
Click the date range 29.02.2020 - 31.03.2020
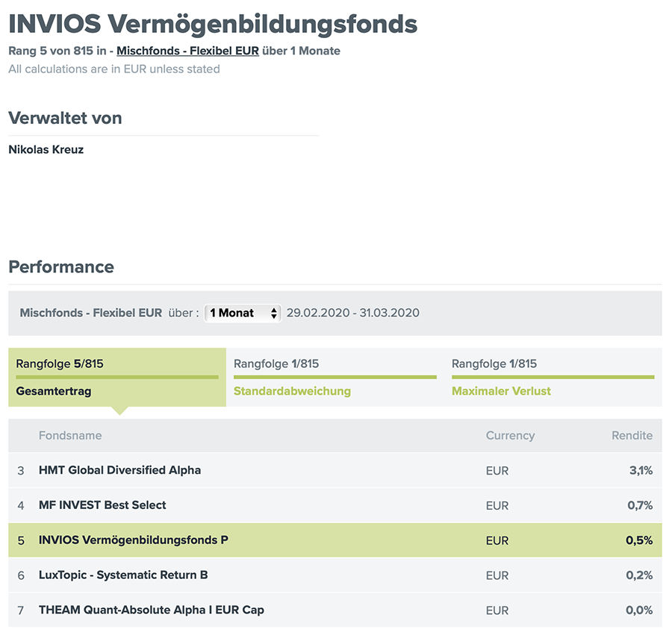(352, 313)
